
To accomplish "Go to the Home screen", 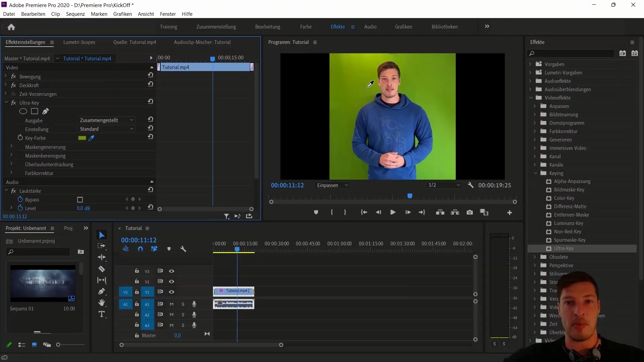I will pyautogui.click(x=11, y=27).
